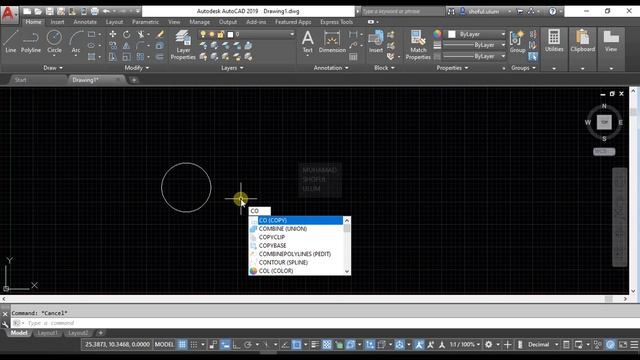
Task: Click the ViewCube TOP face
Action: point(604,122)
